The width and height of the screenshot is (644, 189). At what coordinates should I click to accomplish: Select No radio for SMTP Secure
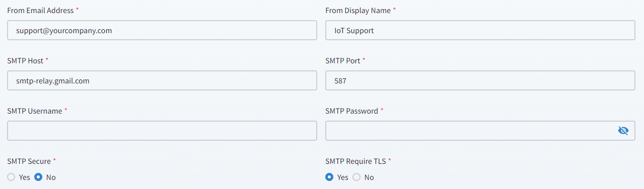click(x=38, y=177)
